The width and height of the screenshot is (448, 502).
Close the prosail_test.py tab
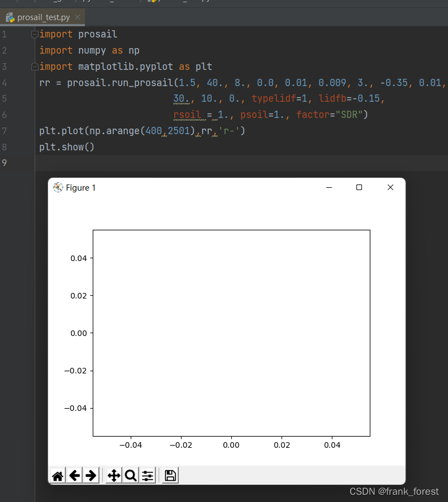(77, 17)
